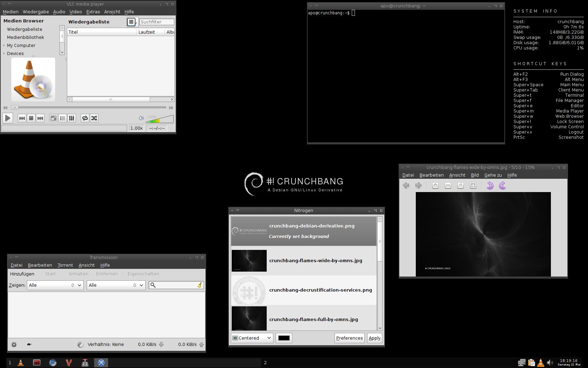This screenshot has width=588, height=368.
Task: Click Hinzufügen in Transmission toolbar
Action: 22,274
